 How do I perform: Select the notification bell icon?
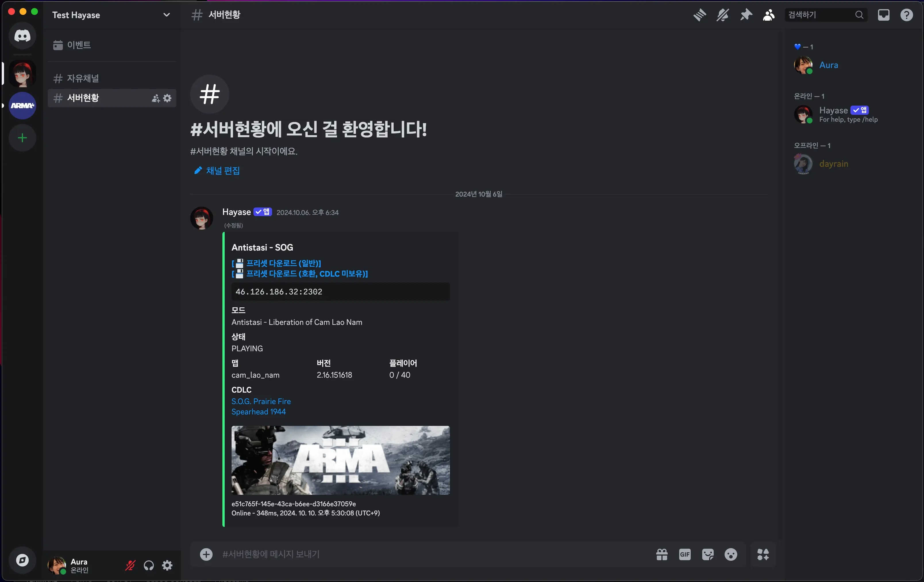pos(723,15)
